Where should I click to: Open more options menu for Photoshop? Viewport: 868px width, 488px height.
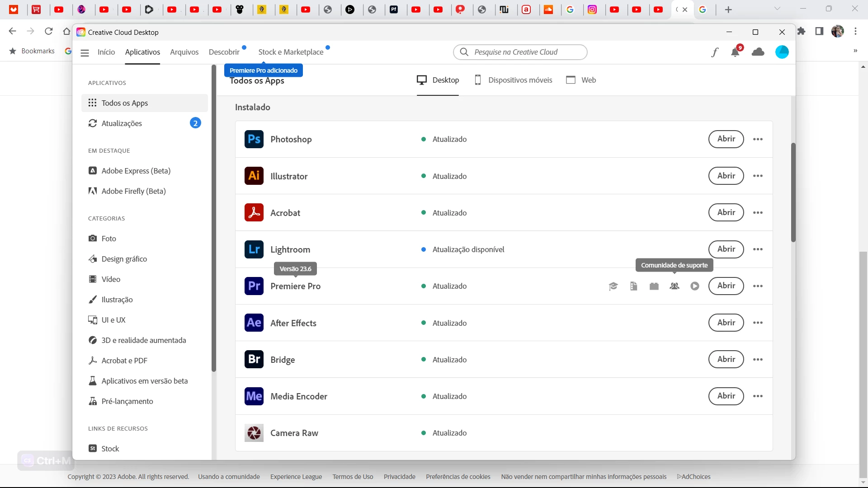pyautogui.click(x=758, y=139)
